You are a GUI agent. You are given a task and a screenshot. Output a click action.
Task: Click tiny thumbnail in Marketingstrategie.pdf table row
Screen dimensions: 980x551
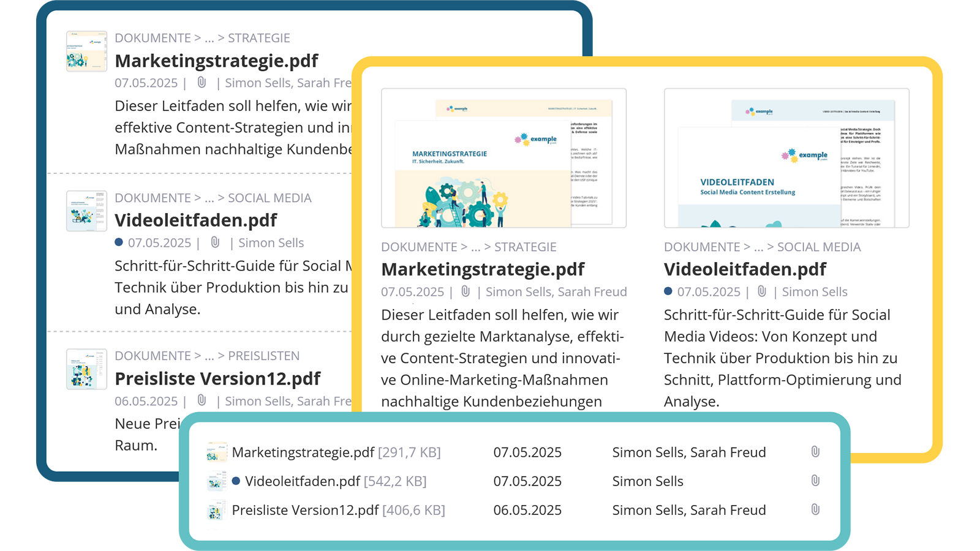pyautogui.click(x=216, y=452)
